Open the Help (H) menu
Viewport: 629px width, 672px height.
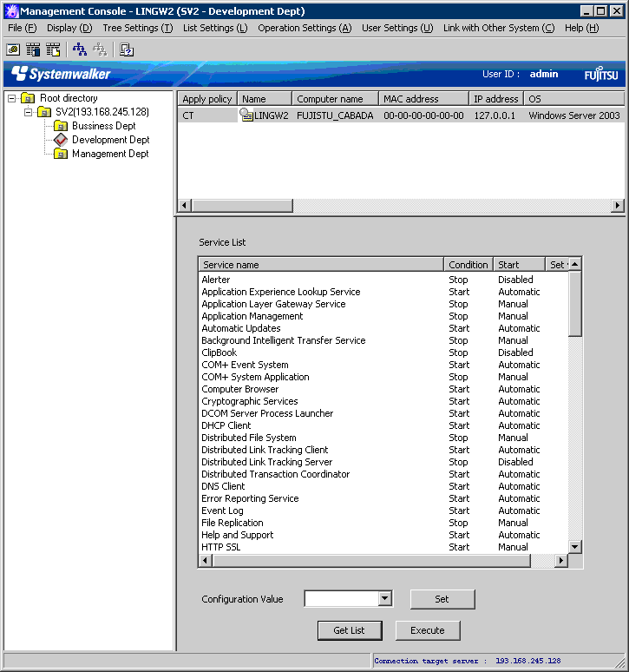pyautogui.click(x=581, y=28)
